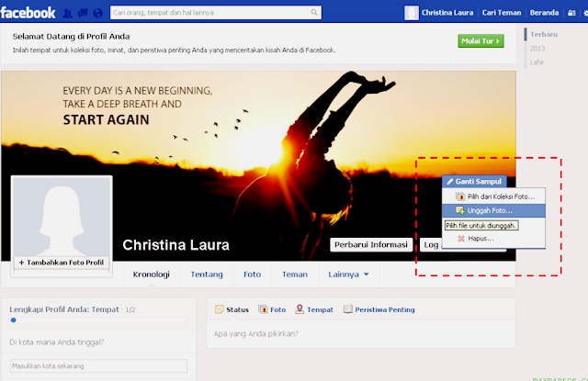Open privacy shortcuts lock icon

[571, 13]
